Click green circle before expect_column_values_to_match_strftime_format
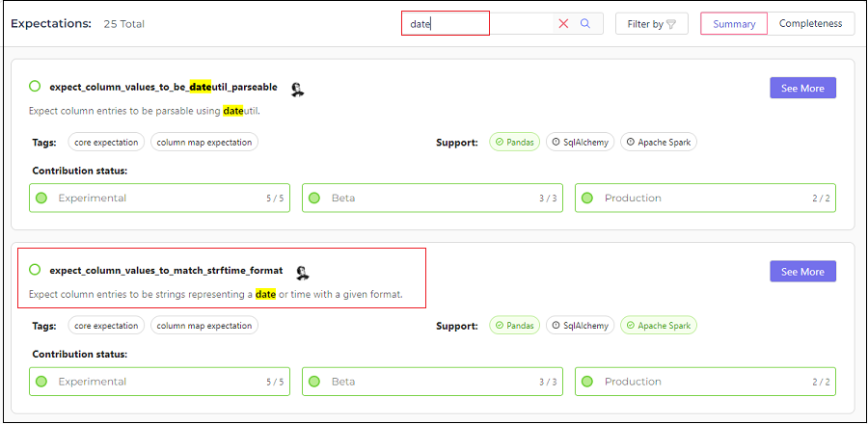868x424 pixels. tap(35, 270)
